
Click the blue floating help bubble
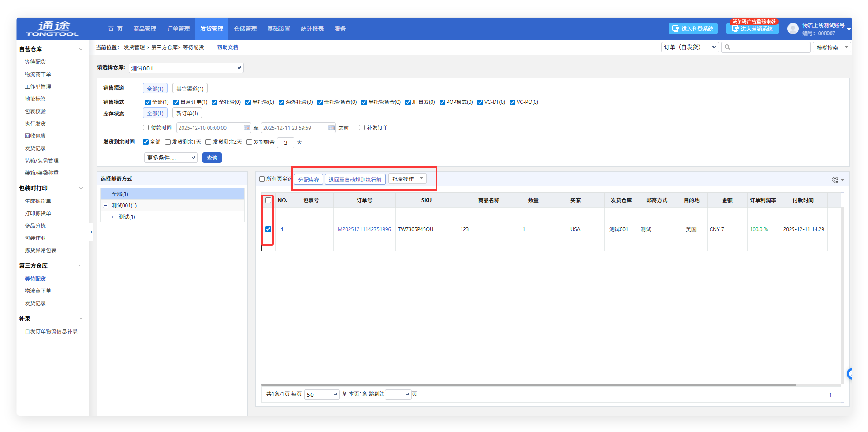(850, 374)
